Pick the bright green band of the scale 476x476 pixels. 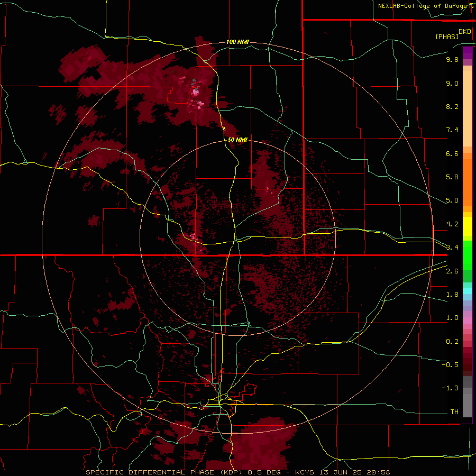[x=467, y=255]
